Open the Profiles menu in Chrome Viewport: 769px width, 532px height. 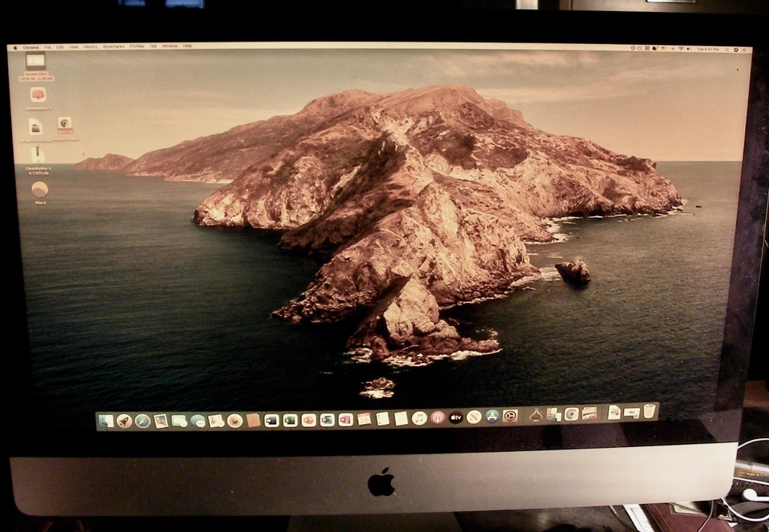[x=135, y=46]
